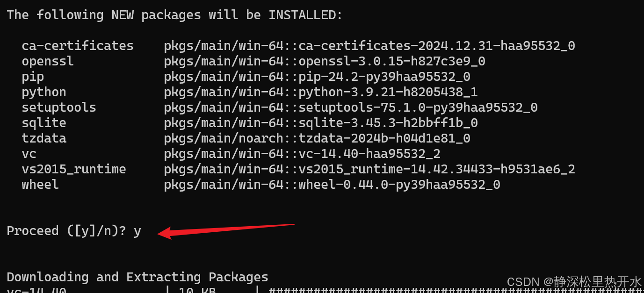Click the ca-certificates package name

[x=77, y=46]
